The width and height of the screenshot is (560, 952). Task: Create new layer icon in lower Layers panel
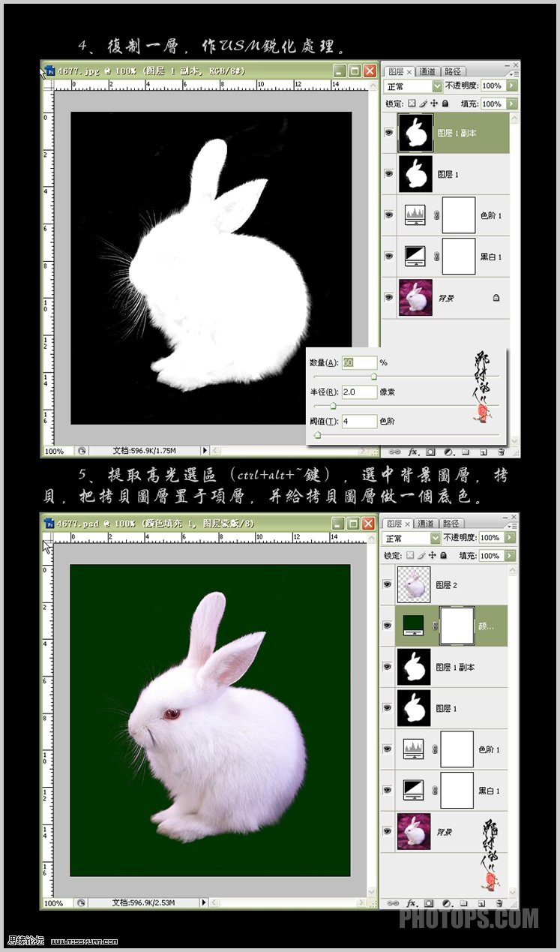click(482, 903)
